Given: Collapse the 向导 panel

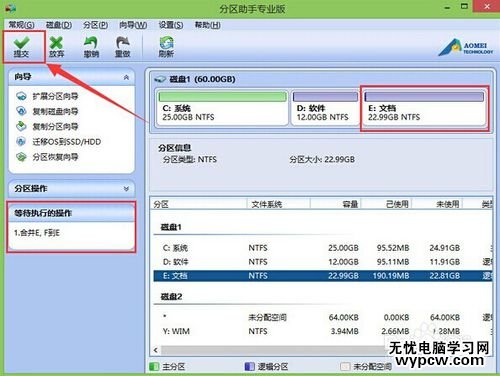Looking at the screenshot, I should coord(126,77).
